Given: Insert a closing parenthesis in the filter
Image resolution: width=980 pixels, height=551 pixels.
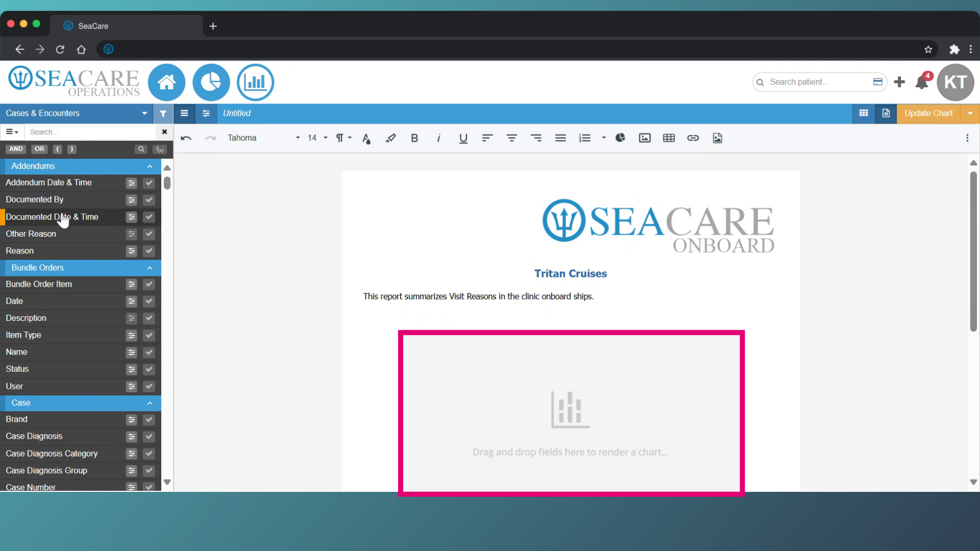Looking at the screenshot, I should 71,149.
